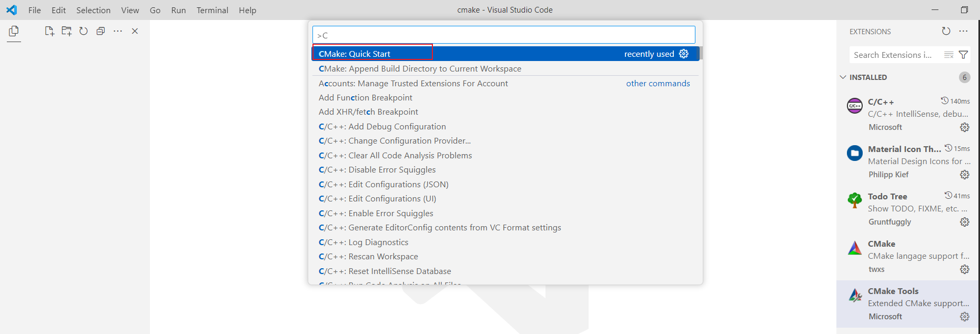Open the Edit menu

pyautogui.click(x=59, y=10)
